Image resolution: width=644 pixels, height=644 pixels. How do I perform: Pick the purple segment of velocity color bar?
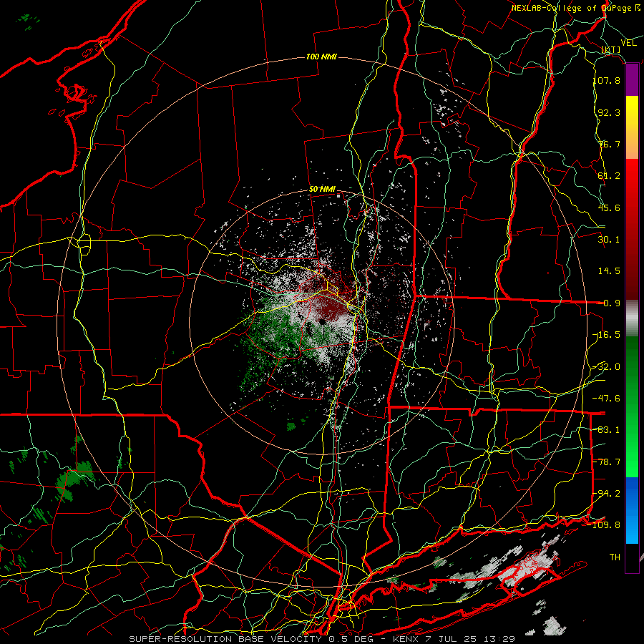coord(632,80)
